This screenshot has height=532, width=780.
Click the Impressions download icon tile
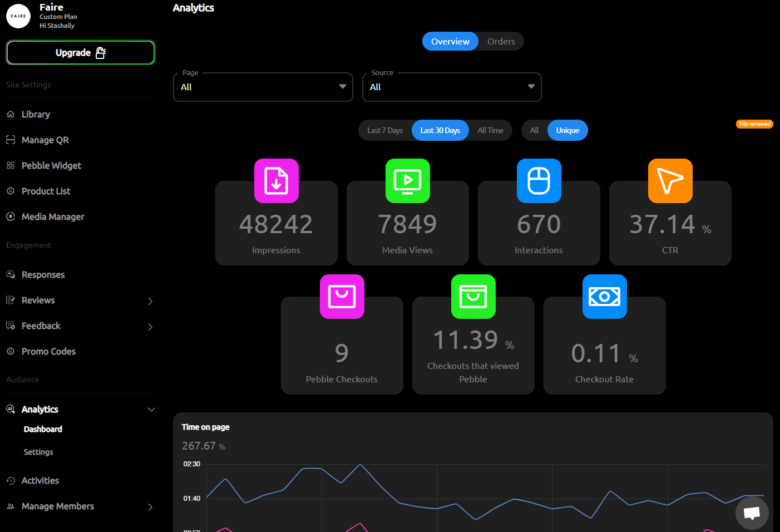click(x=276, y=181)
